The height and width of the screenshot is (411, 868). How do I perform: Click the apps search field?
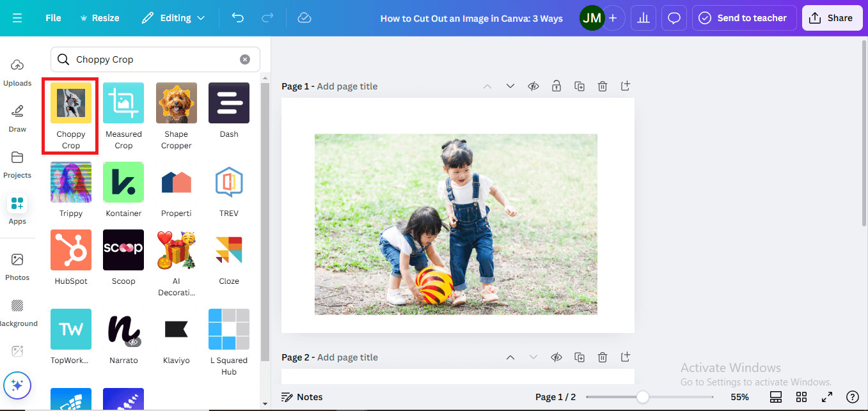tap(155, 59)
